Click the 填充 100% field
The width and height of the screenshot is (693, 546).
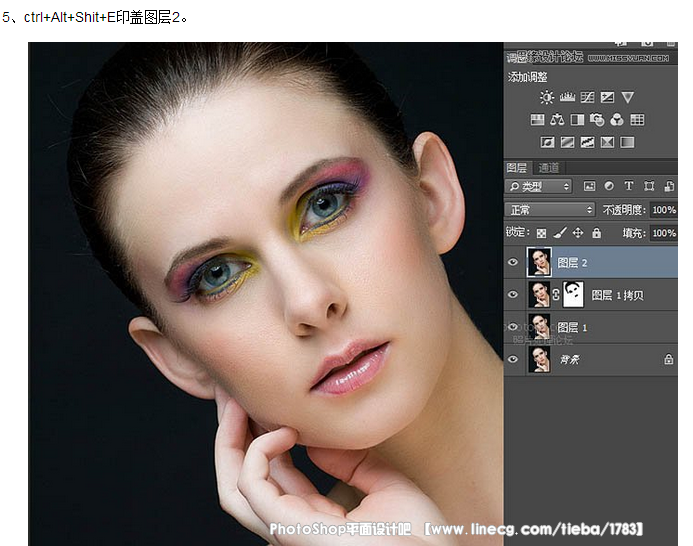[664, 233]
